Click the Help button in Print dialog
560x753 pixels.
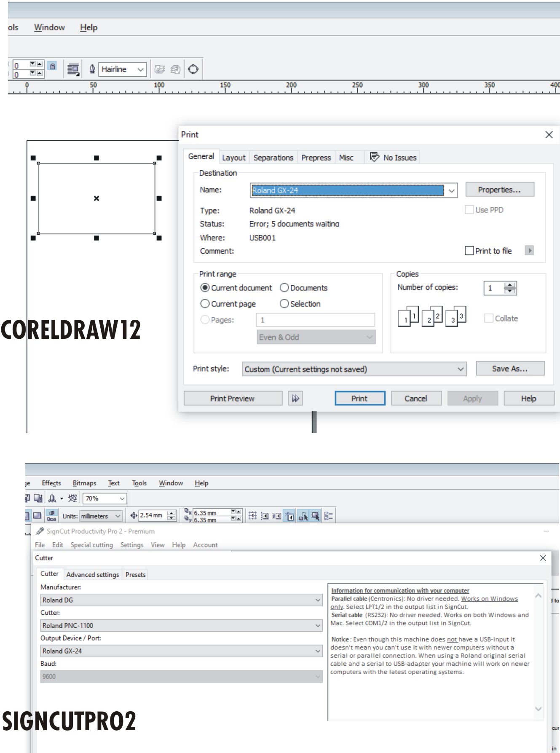tap(528, 398)
